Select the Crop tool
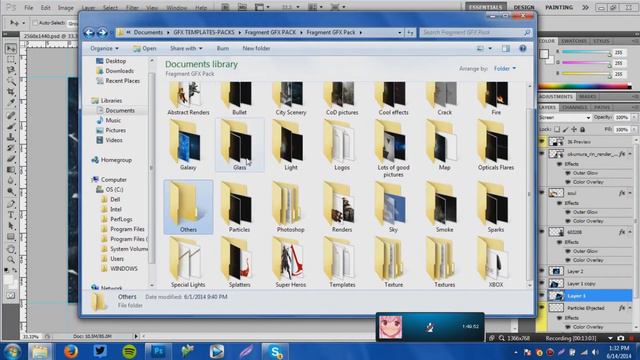Screen dimensions: 640x360 point(11,92)
